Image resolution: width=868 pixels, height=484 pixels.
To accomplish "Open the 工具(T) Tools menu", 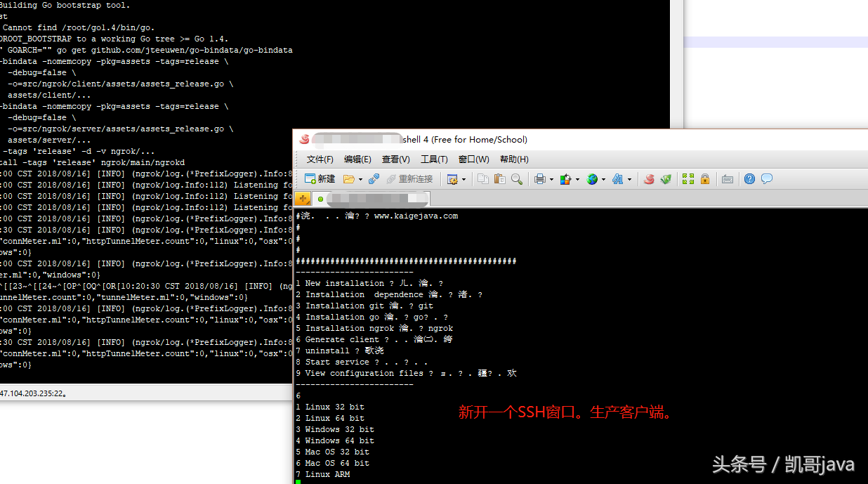I will tap(434, 159).
